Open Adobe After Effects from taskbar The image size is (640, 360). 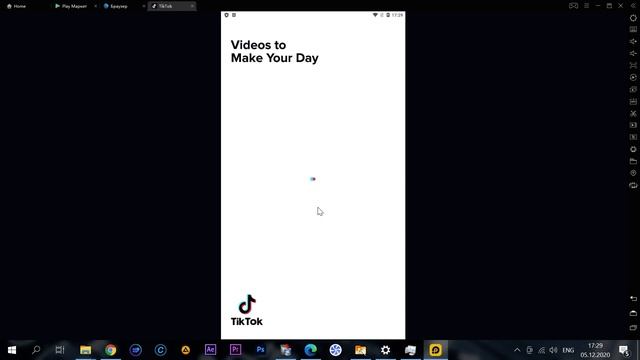point(210,350)
